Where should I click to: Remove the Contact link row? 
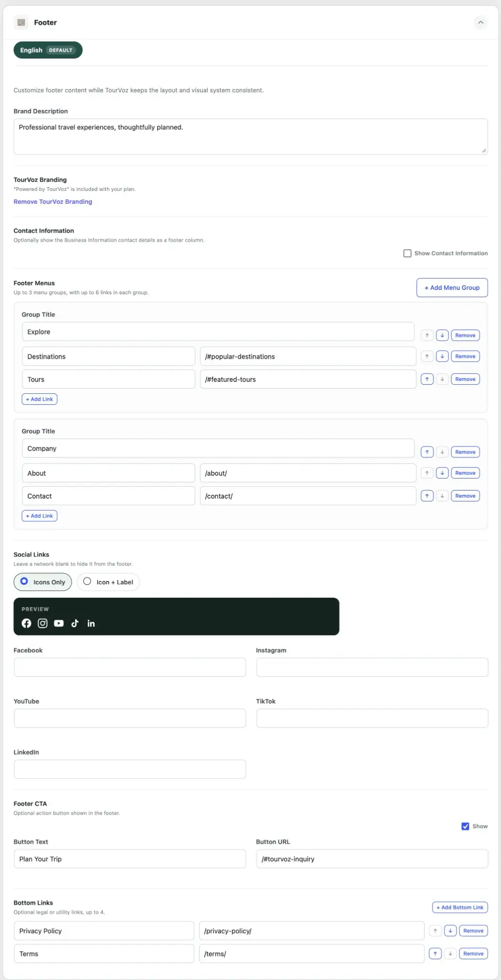click(465, 496)
